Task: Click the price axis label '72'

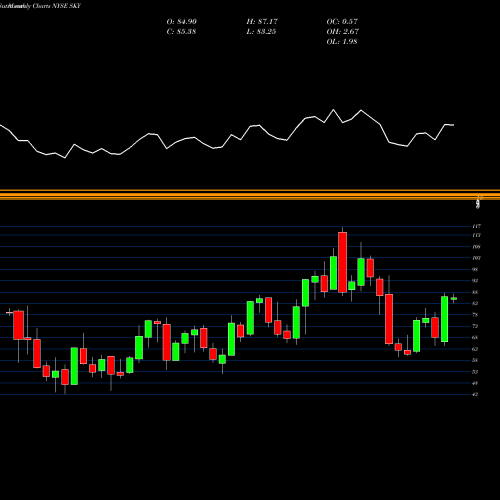Action: (476, 326)
